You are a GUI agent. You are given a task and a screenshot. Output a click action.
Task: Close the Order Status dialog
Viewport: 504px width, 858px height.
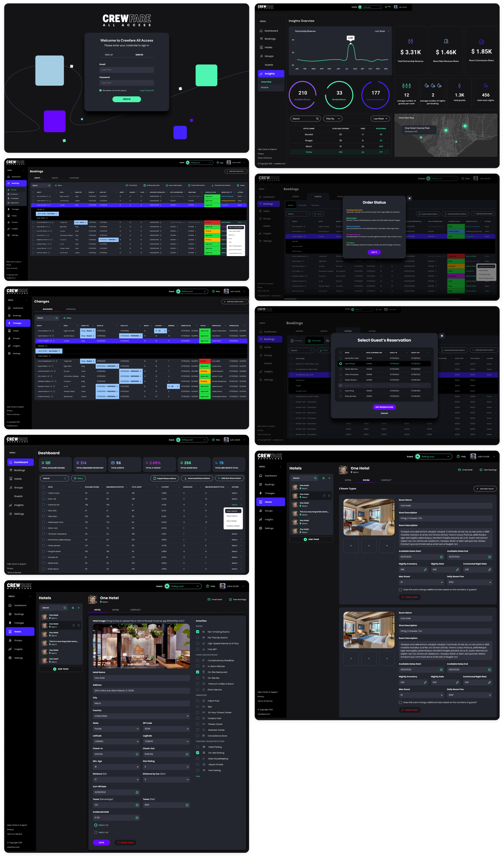[409, 198]
